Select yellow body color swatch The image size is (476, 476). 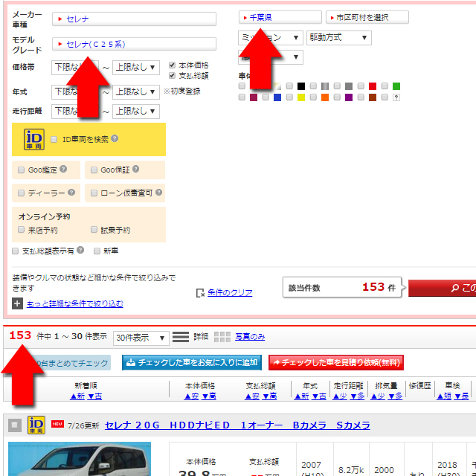pos(300,97)
